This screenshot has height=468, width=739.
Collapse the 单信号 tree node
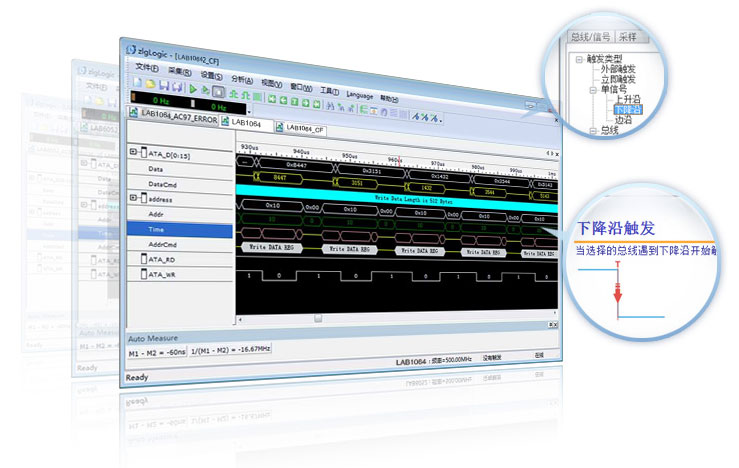pyautogui.click(x=593, y=90)
